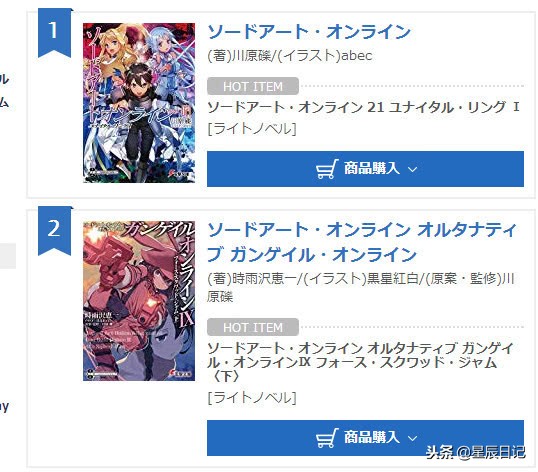The height and width of the screenshot is (472, 538).
Task: Click the shopping cart icon for rank 2 item
Action: point(327,438)
